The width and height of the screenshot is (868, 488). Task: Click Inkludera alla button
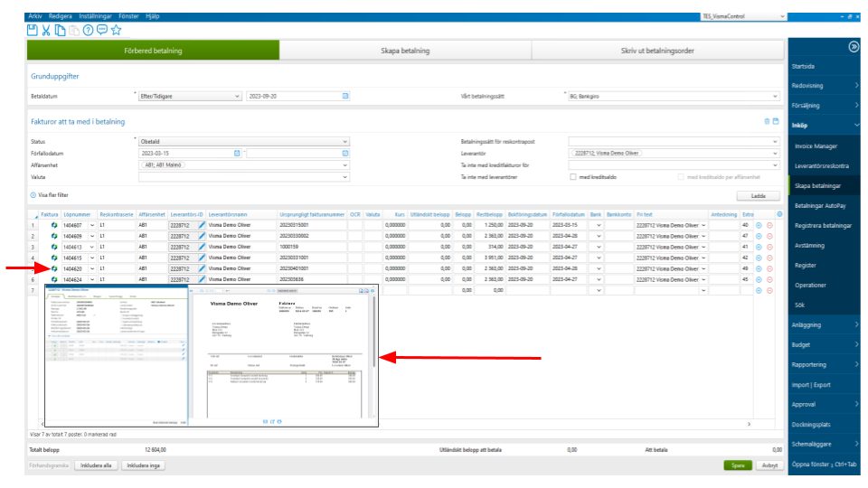96,465
